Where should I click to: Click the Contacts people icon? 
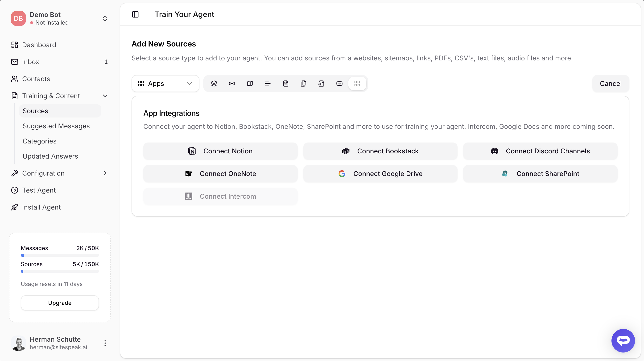pos(15,79)
